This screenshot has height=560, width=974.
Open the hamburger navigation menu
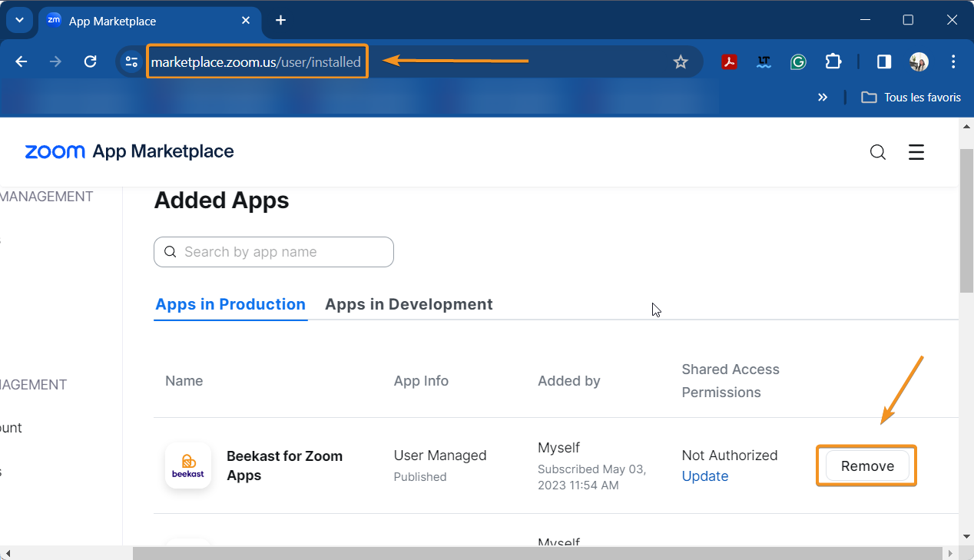coord(916,152)
